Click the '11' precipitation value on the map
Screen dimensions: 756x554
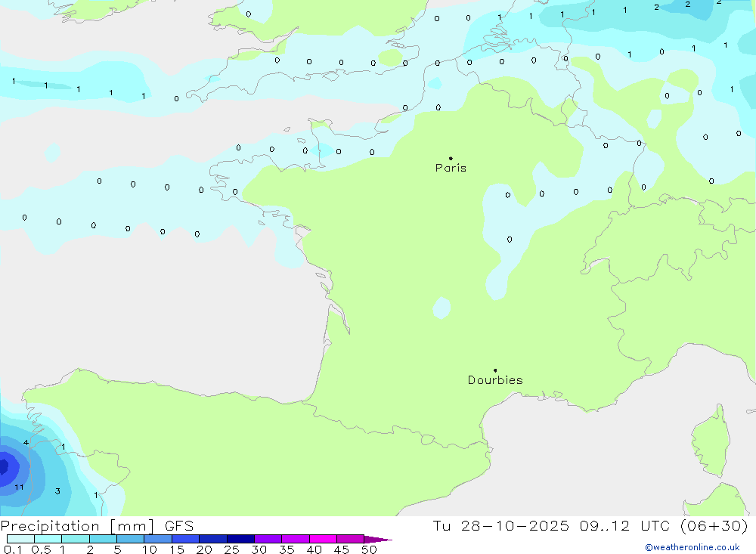pyautogui.click(x=19, y=487)
